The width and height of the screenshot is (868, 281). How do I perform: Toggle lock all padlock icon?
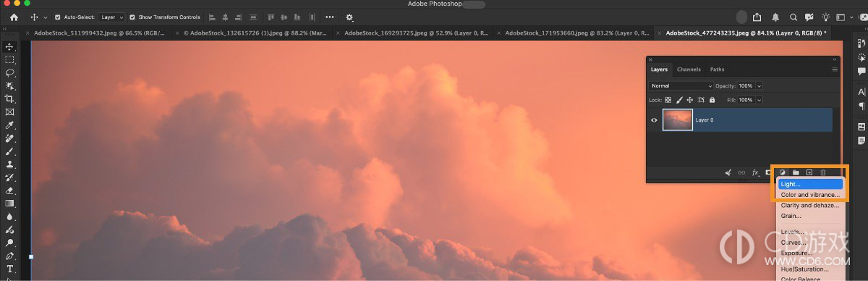[712, 100]
